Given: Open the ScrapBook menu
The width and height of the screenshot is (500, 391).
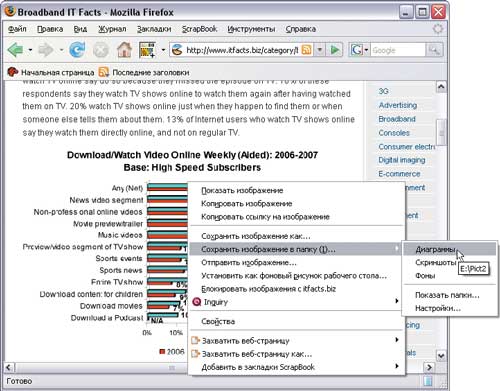Looking at the screenshot, I should point(199,29).
